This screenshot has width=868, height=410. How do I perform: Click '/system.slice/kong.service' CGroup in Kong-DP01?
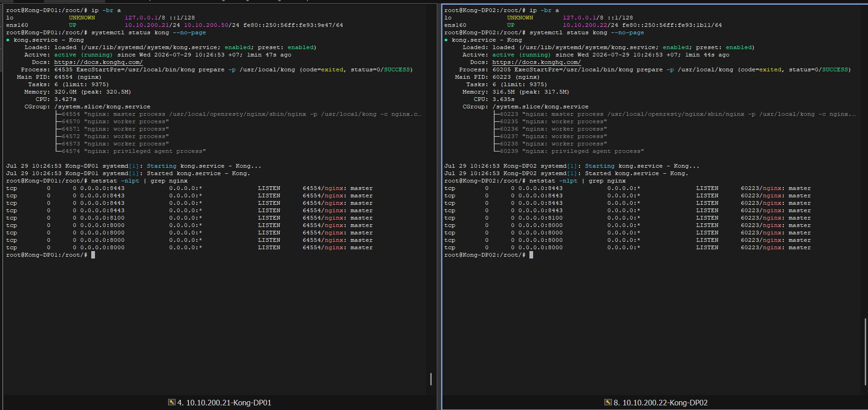102,107
